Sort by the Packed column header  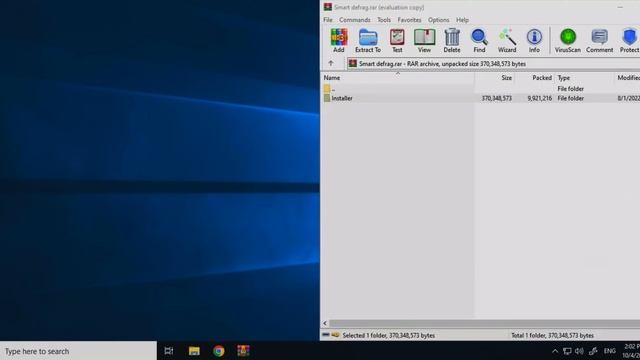(x=535, y=78)
